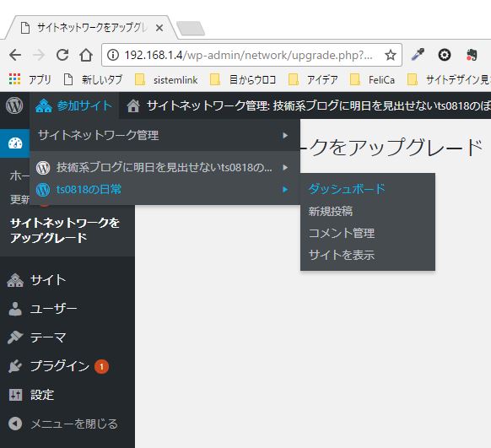The image size is (491, 448).
Task: Open the 目からウロコ bookmark folder
Action: [x=243, y=79]
